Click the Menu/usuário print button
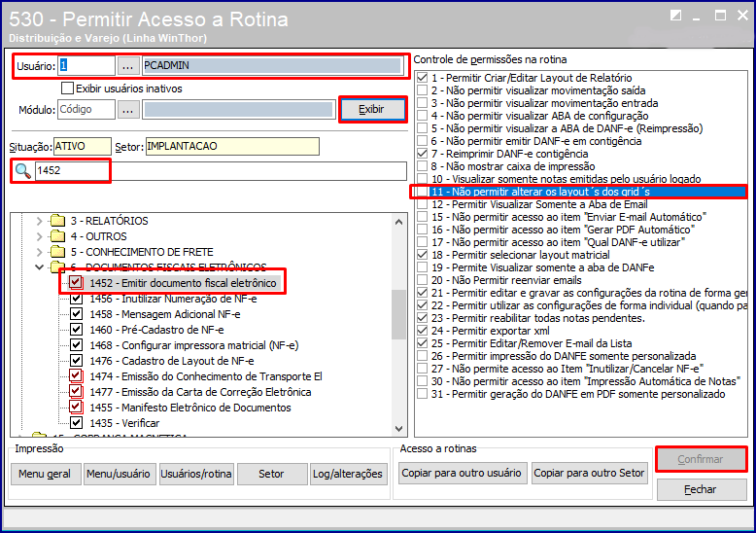Image resolution: width=756 pixels, height=533 pixels. pos(119,474)
